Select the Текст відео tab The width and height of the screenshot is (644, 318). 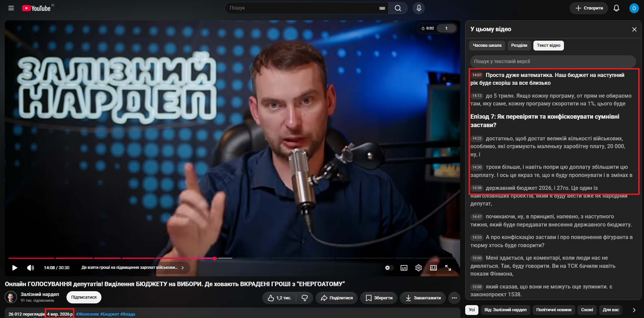[x=548, y=45]
